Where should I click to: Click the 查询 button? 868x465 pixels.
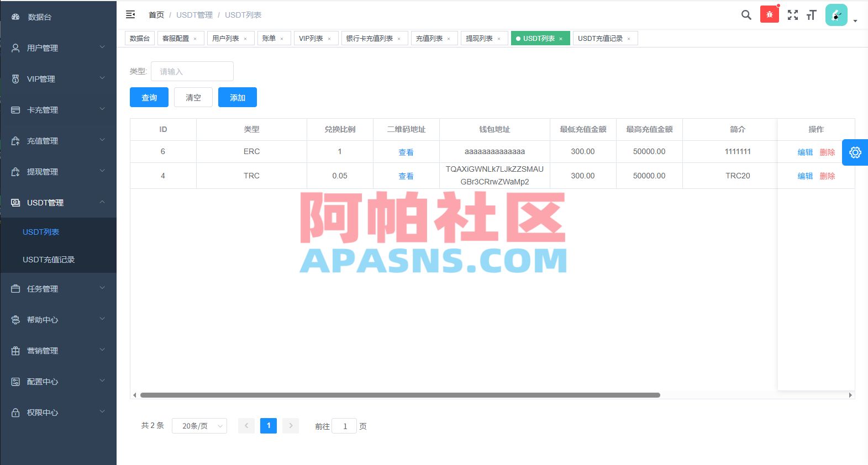click(149, 97)
